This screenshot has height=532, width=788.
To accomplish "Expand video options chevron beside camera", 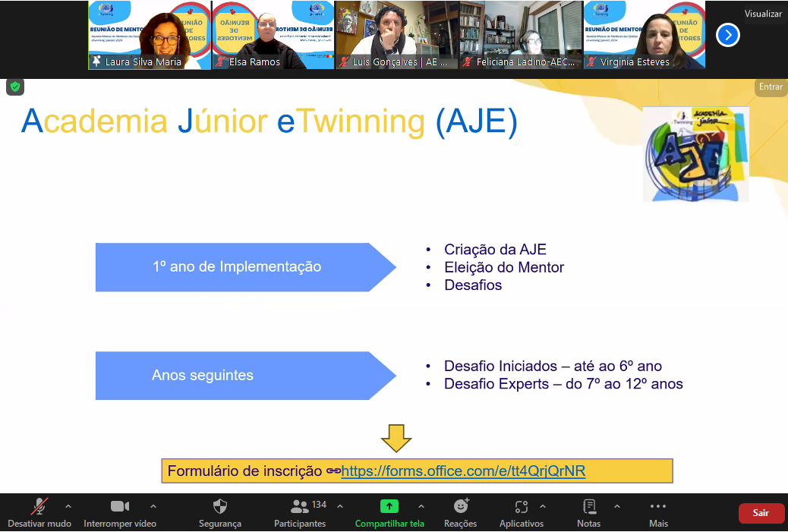I will point(153,506).
